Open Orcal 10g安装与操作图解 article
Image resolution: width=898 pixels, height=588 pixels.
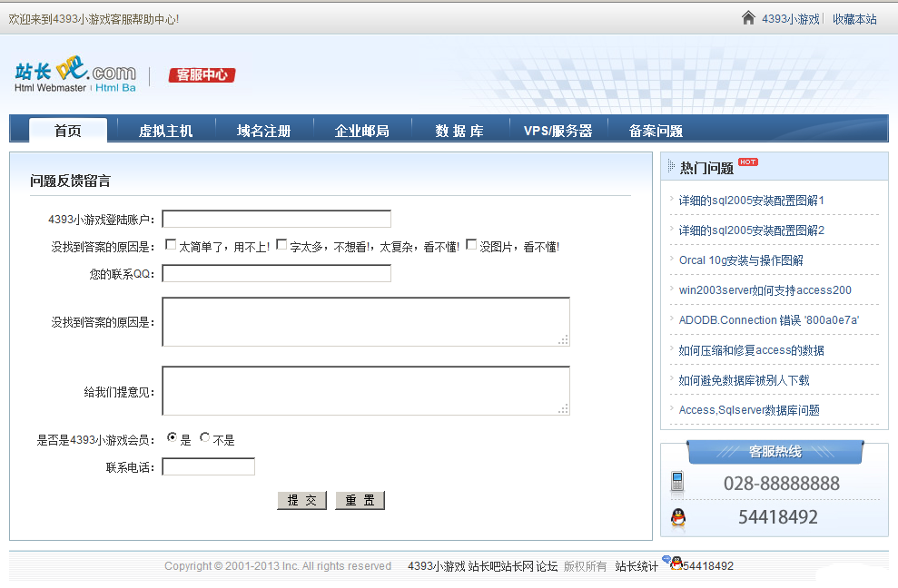741,260
